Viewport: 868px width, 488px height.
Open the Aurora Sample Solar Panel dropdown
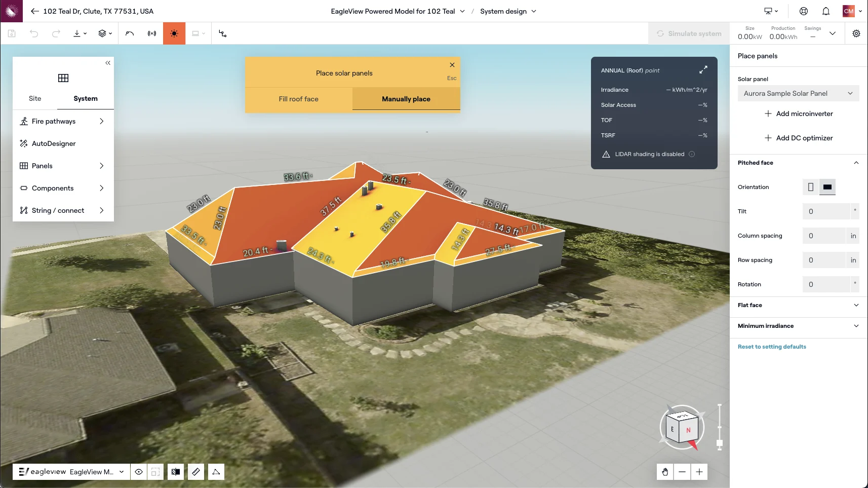tap(798, 93)
